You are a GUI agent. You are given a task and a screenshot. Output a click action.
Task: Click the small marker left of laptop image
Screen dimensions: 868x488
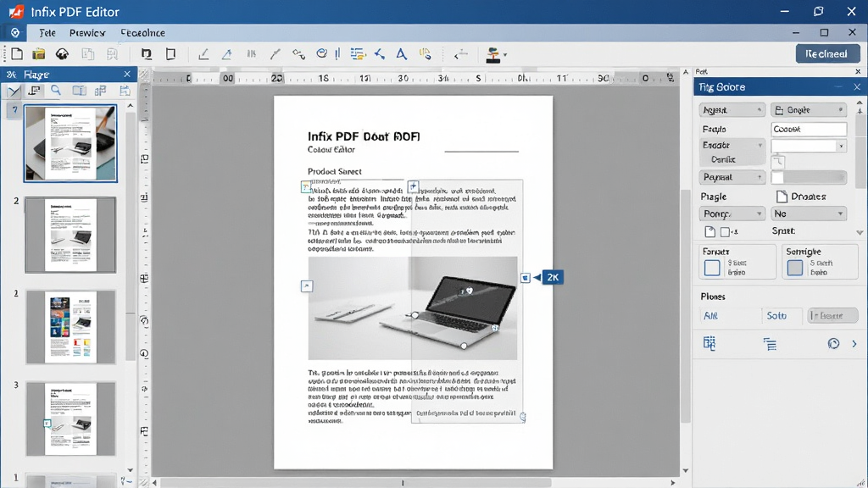(x=307, y=286)
